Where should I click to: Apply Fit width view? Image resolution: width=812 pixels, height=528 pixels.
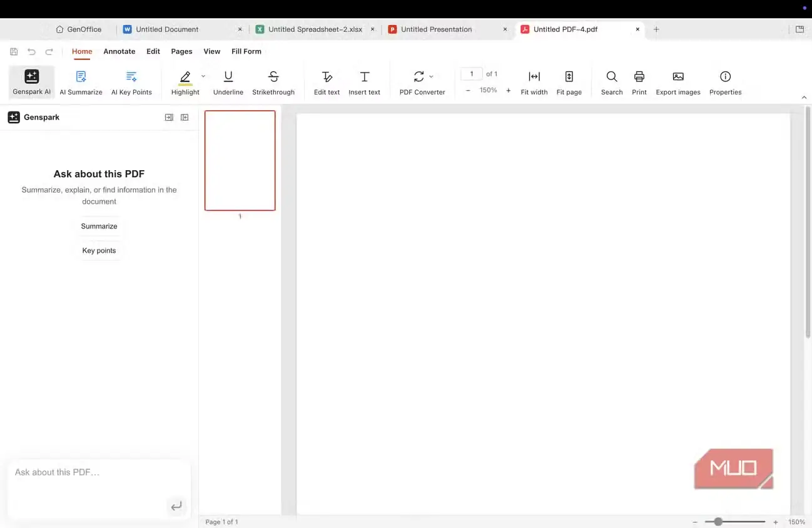[534, 83]
